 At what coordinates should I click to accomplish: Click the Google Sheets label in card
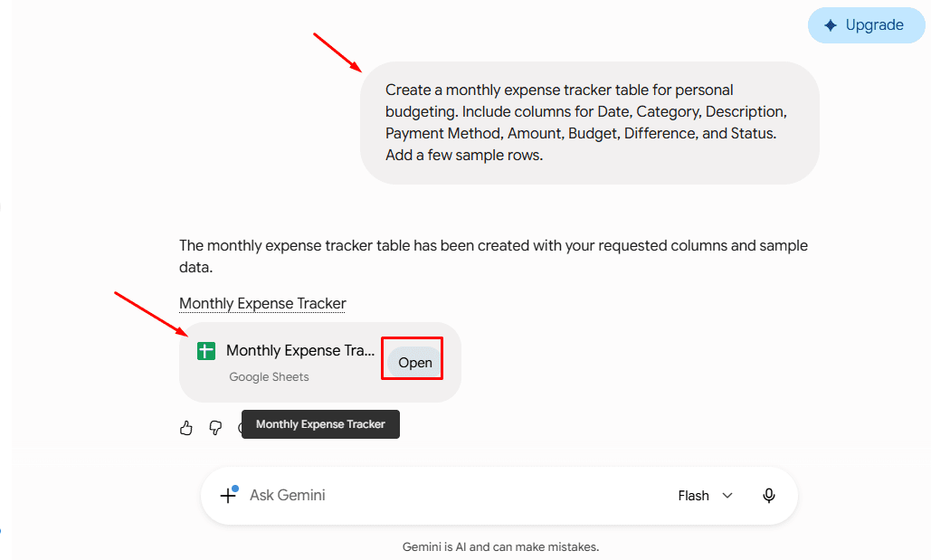[x=269, y=377]
